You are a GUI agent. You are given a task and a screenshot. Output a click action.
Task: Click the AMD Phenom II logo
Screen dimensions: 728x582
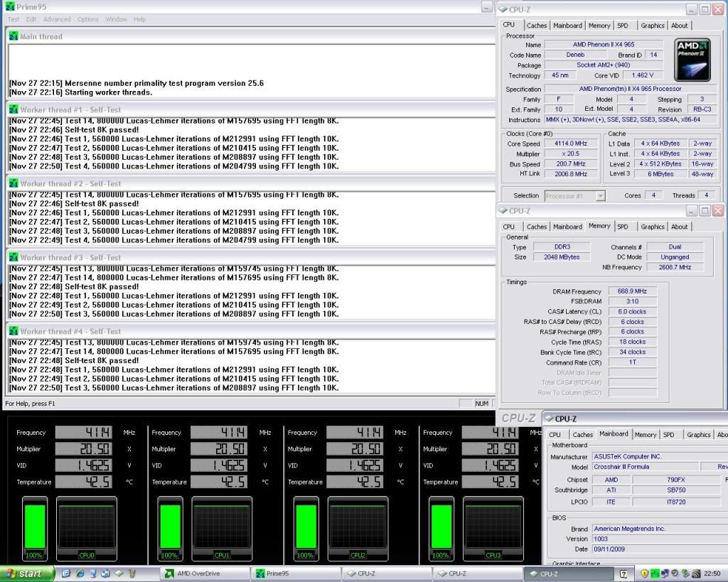click(691, 60)
